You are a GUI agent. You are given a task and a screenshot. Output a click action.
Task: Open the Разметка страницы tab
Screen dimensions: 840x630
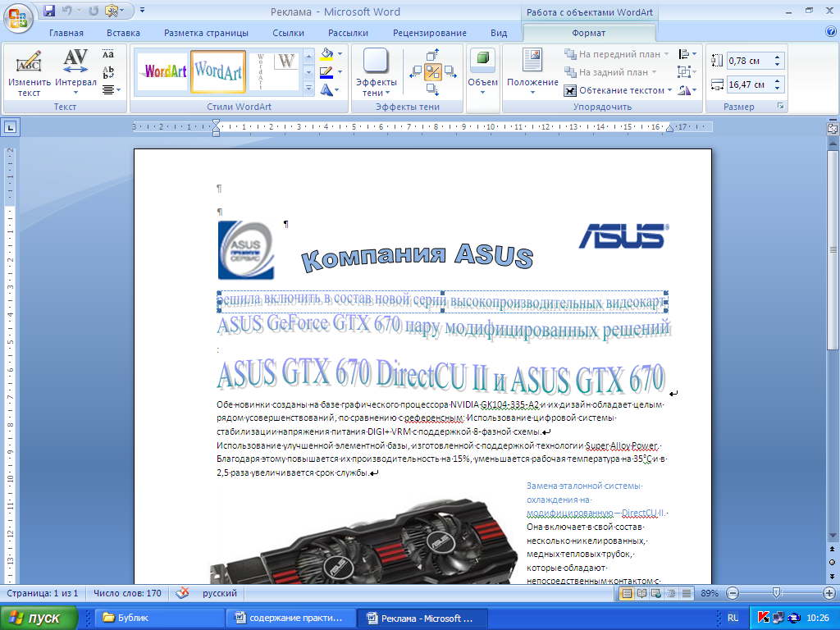206,33
